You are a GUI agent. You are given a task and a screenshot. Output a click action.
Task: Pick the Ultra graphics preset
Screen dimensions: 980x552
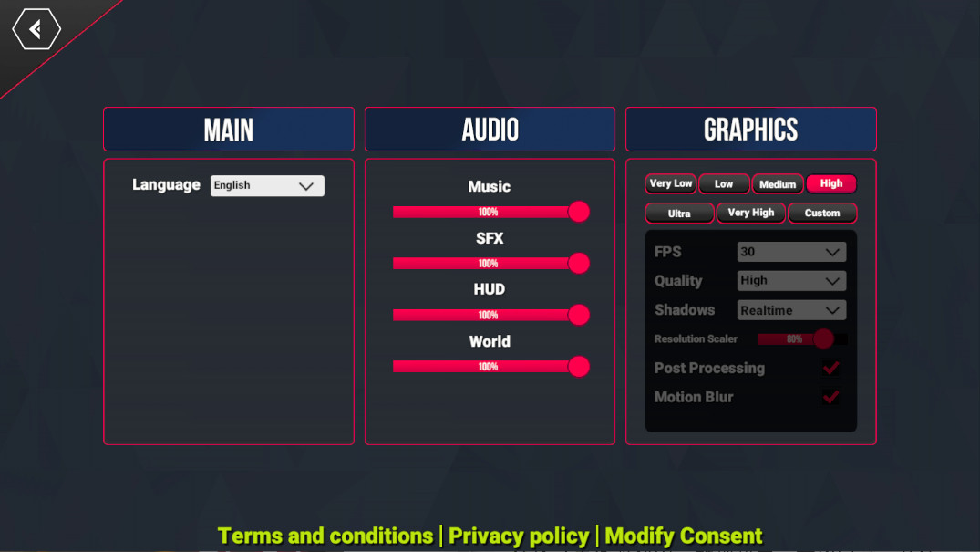tap(679, 214)
